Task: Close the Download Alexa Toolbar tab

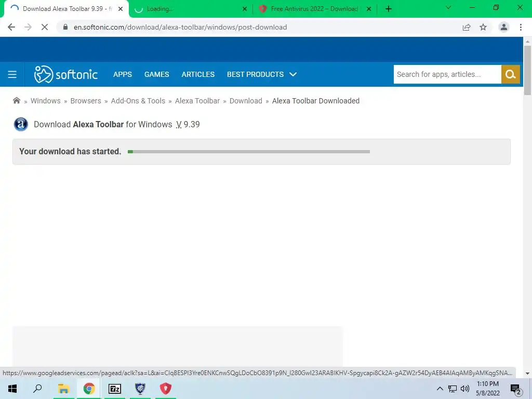Action: click(x=121, y=9)
